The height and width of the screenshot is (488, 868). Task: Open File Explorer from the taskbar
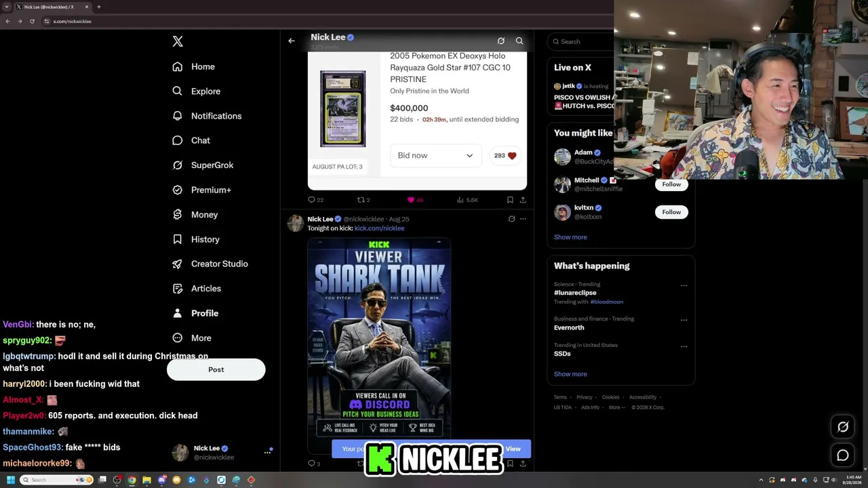click(x=146, y=480)
